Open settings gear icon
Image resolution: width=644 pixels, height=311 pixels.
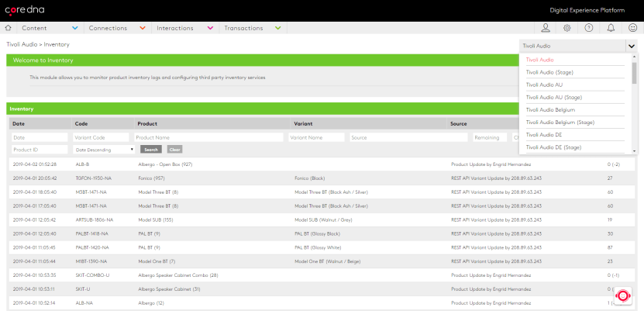pyautogui.click(x=567, y=28)
